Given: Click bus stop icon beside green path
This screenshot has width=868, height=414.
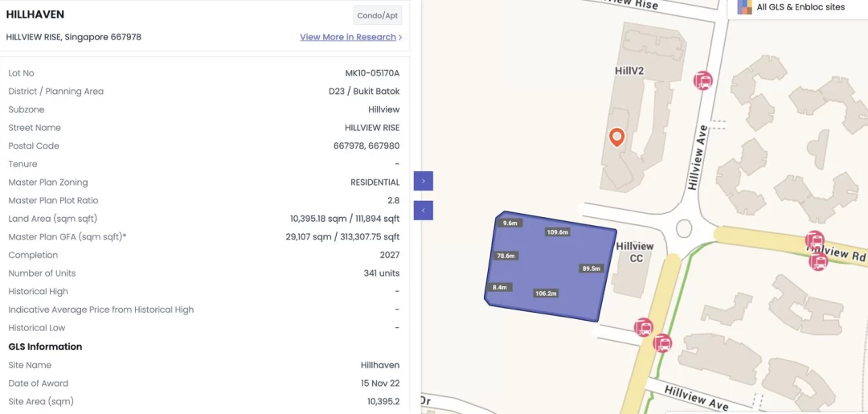Looking at the screenshot, I should click(662, 343).
